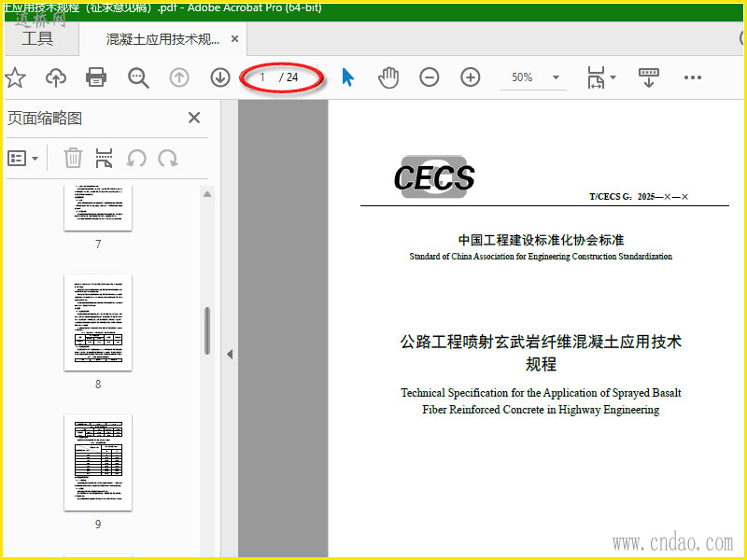The width and height of the screenshot is (747, 560).
Task: Open the find text magnifier tool
Action: 138,77
